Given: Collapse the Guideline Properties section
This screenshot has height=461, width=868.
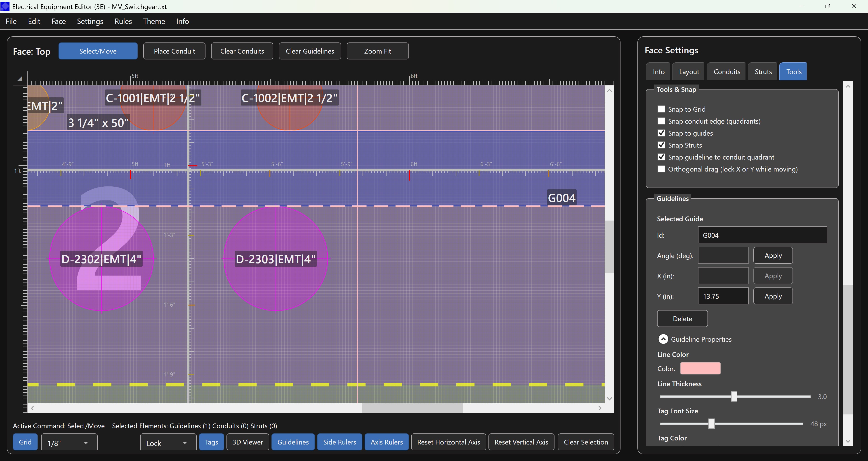Looking at the screenshot, I should tap(663, 339).
